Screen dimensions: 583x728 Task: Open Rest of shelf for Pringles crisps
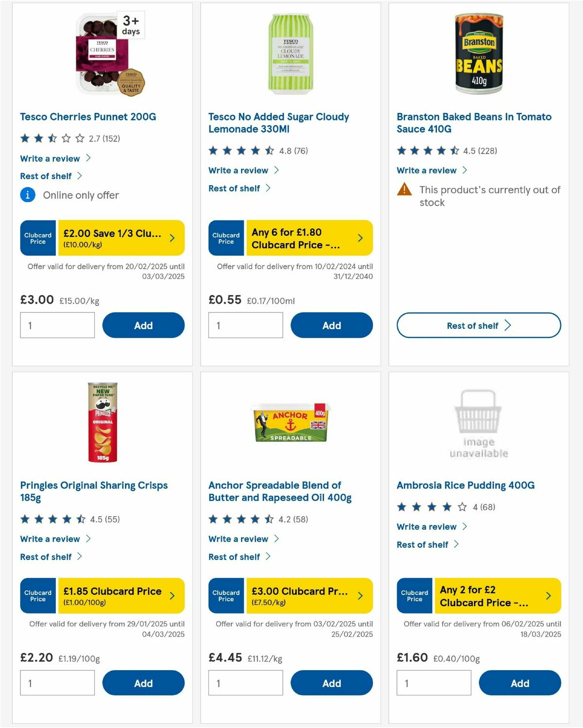click(46, 556)
